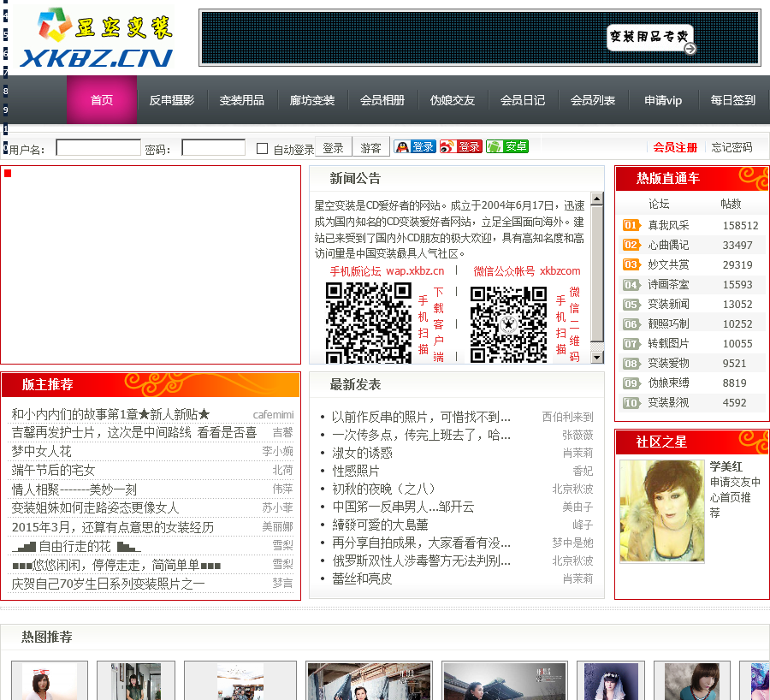This screenshot has height=700, width=770.
Task: Open the 首页 home tab
Action: [102, 100]
